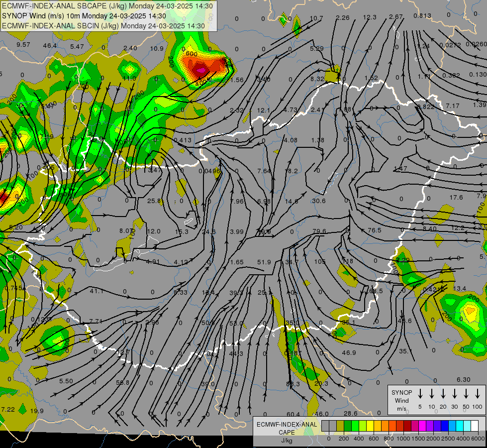The height and width of the screenshot is (448, 487).
Task: Click the SBCIN title line
Action: tap(103, 26)
